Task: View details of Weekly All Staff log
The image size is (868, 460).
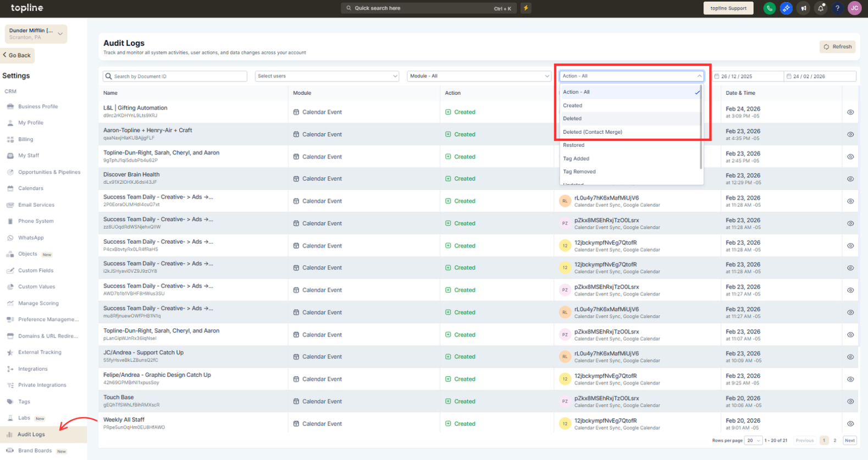Action: (x=850, y=424)
